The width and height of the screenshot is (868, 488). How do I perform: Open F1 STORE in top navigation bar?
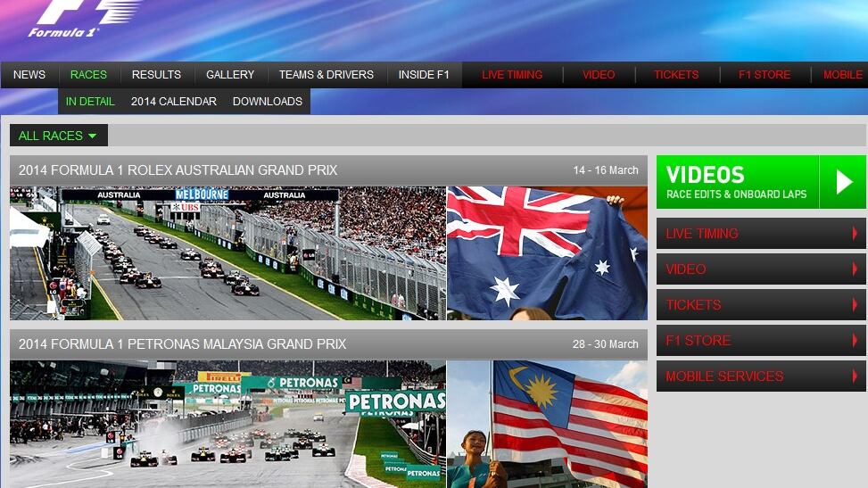point(764,75)
